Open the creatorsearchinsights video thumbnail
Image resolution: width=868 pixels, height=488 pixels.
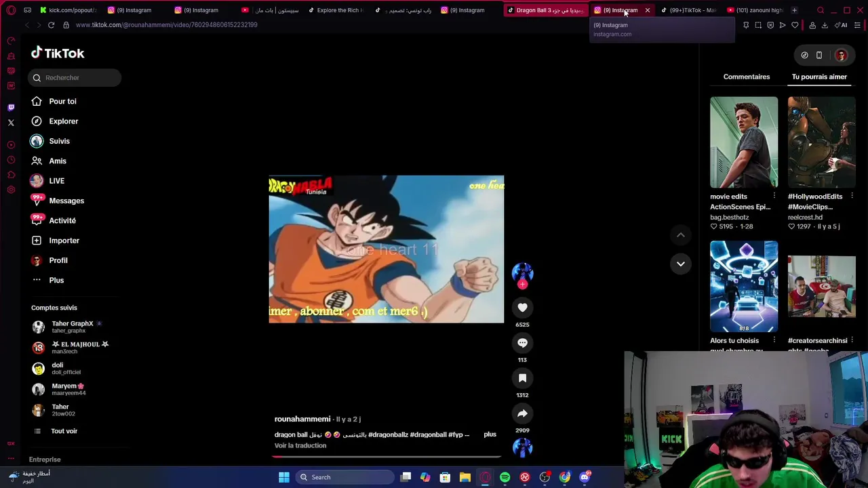[x=821, y=286]
